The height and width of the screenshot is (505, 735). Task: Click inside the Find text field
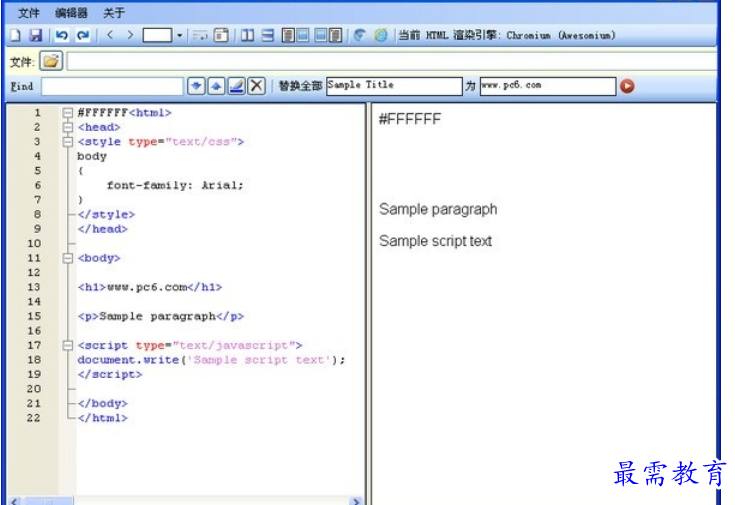coord(112,86)
